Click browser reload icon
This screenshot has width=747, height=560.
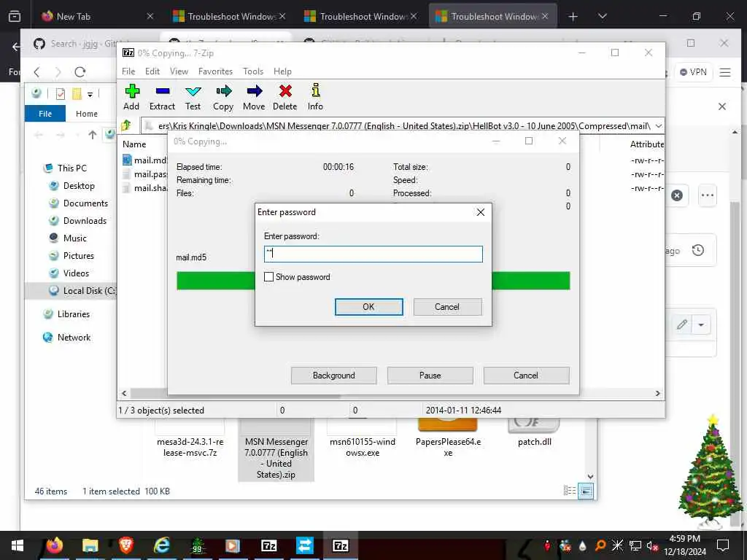(80, 72)
